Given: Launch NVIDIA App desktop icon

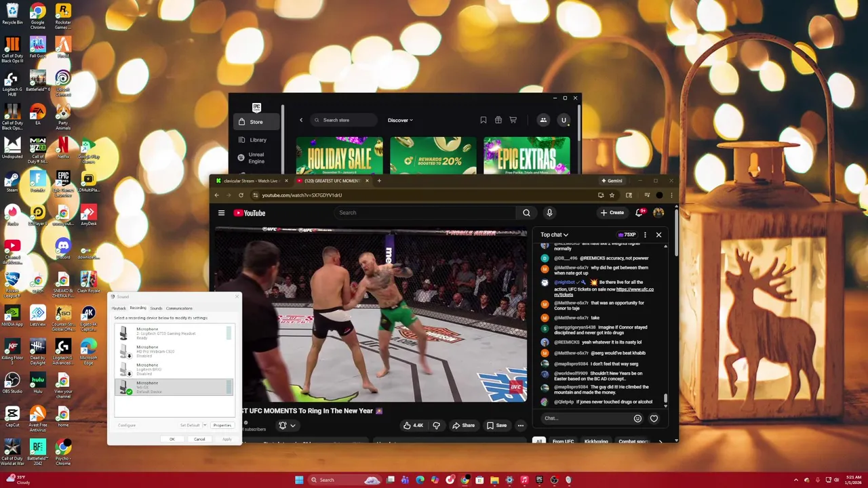Looking at the screenshot, I should pos(12,315).
